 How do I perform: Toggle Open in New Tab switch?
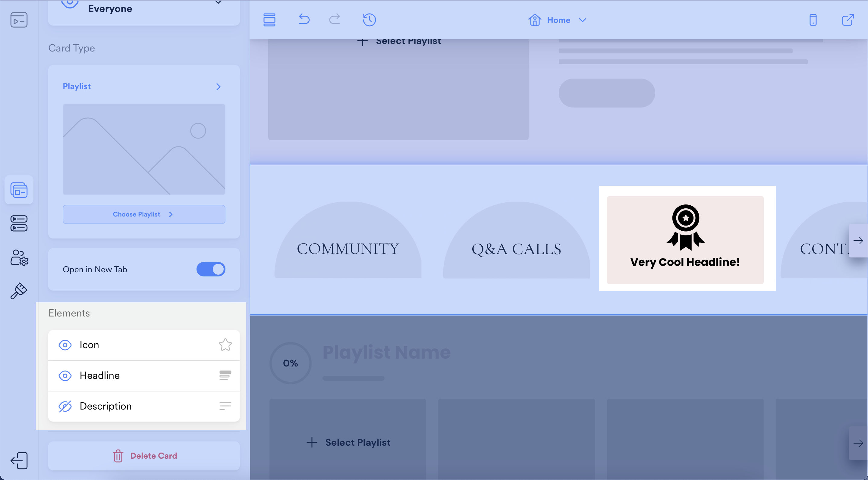point(211,269)
